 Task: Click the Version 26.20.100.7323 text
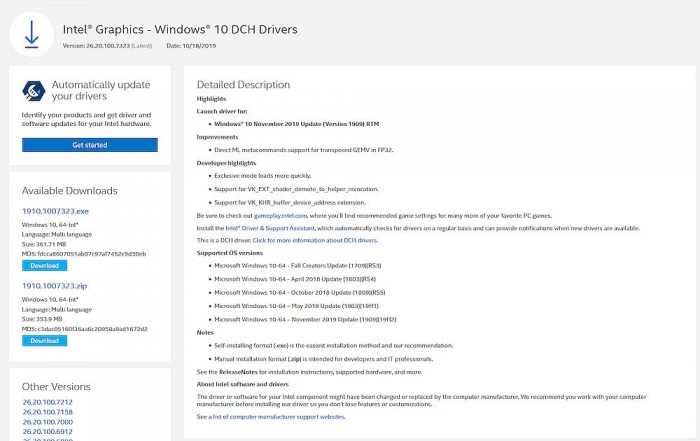107,46
